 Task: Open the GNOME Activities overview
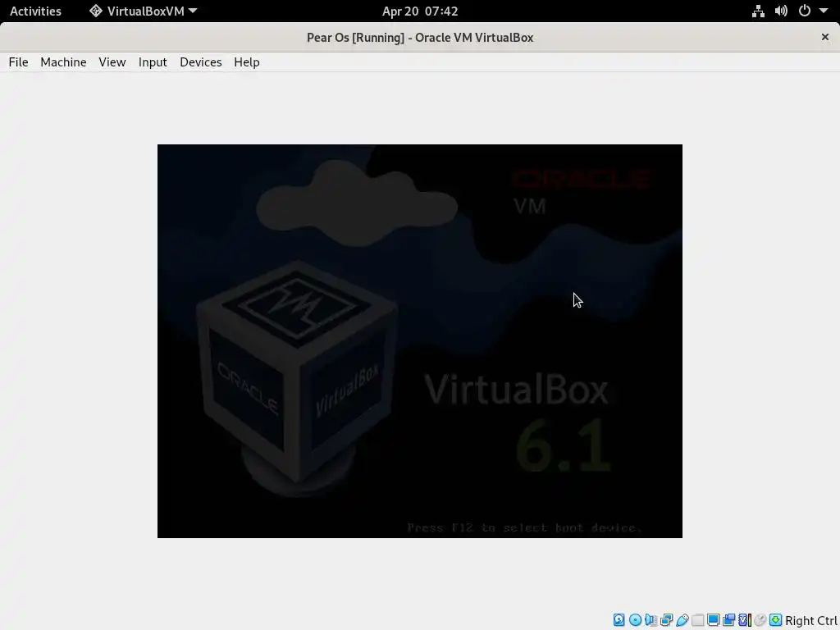coord(35,11)
